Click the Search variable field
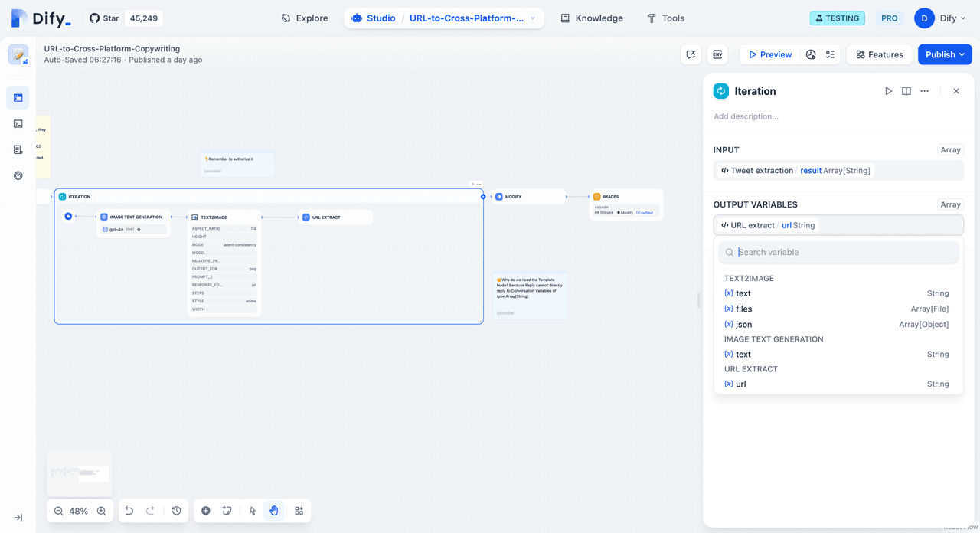This screenshot has height=533, width=980. [x=842, y=252]
